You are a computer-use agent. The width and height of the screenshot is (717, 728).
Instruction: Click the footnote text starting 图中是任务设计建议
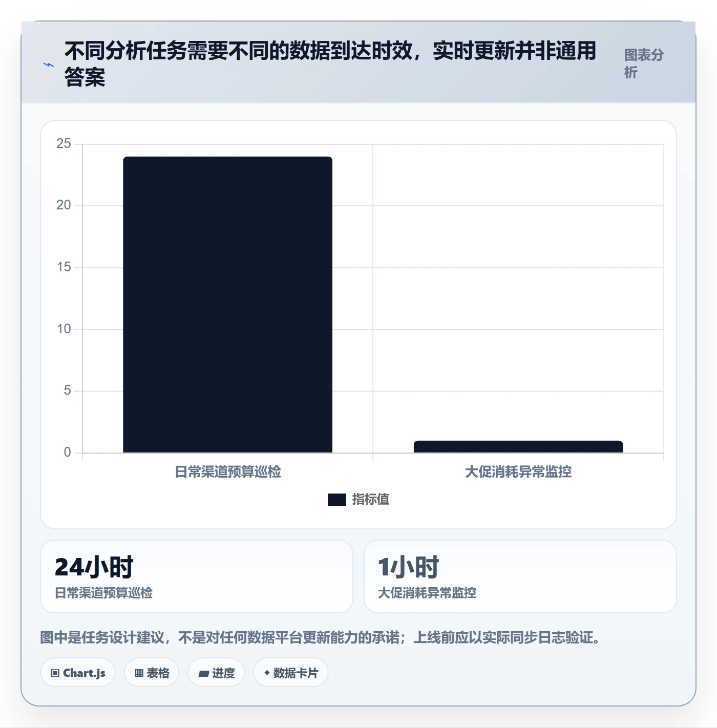[320, 637]
